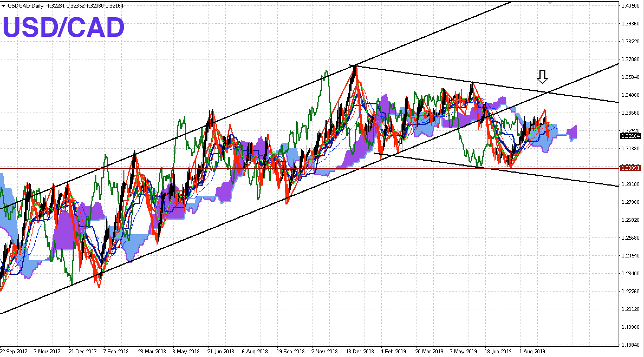Click the 18 Jun 2019 date label
Screen dimensions: 644x357
(498, 352)
